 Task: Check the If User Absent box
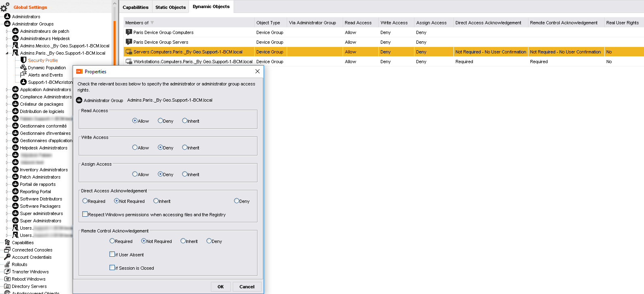pyautogui.click(x=112, y=254)
